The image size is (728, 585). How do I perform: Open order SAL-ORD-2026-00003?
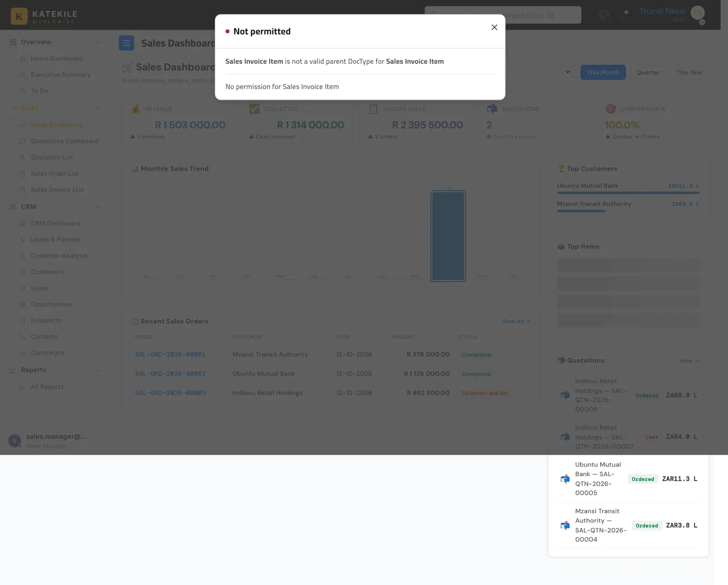(170, 393)
